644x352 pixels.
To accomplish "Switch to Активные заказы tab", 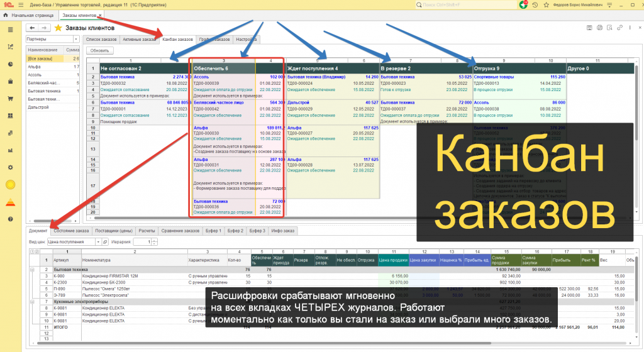I will point(139,40).
